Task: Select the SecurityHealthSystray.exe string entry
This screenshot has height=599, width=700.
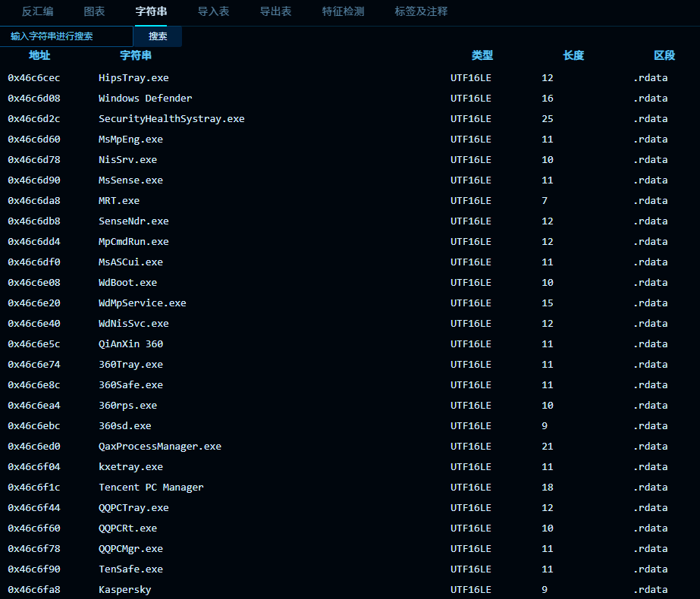Action: 171,119
